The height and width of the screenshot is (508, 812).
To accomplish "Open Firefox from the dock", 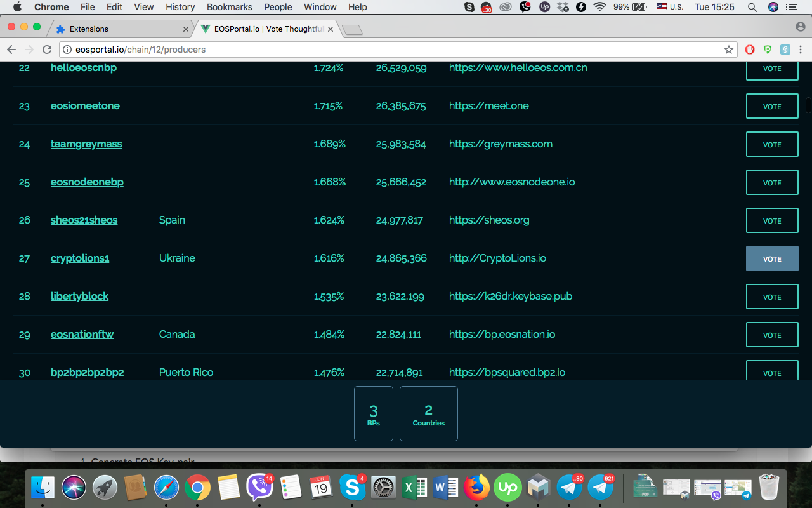I will [476, 488].
